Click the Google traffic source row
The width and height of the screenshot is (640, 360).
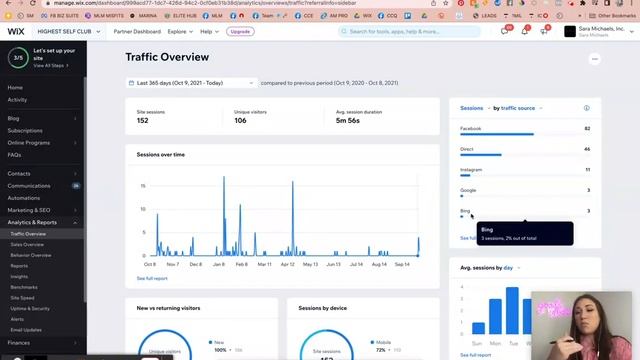525,192
